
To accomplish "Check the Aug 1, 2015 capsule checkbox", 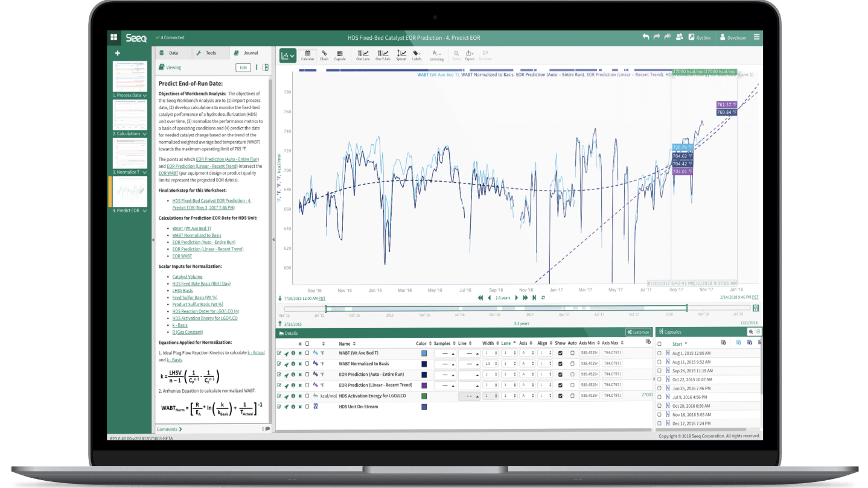I will (659, 353).
